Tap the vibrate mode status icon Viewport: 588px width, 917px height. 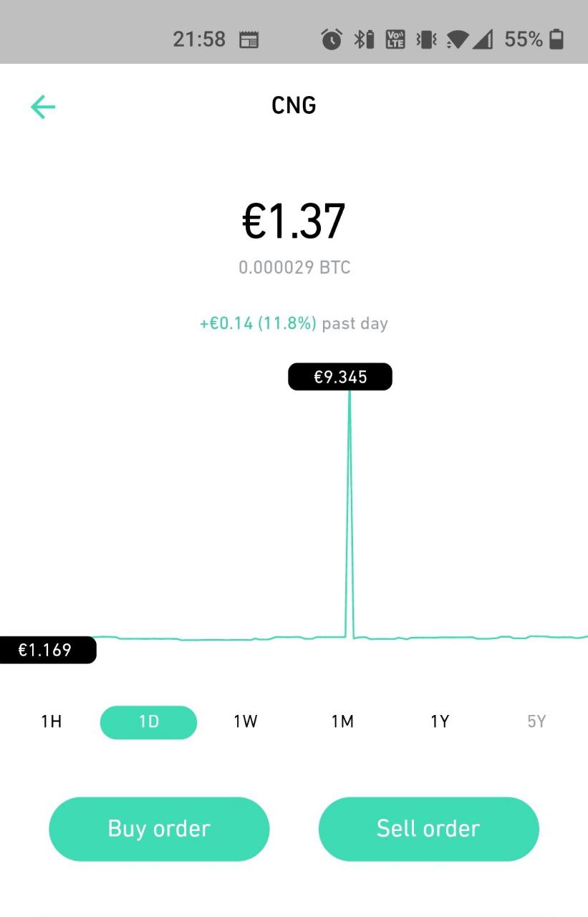pos(427,39)
